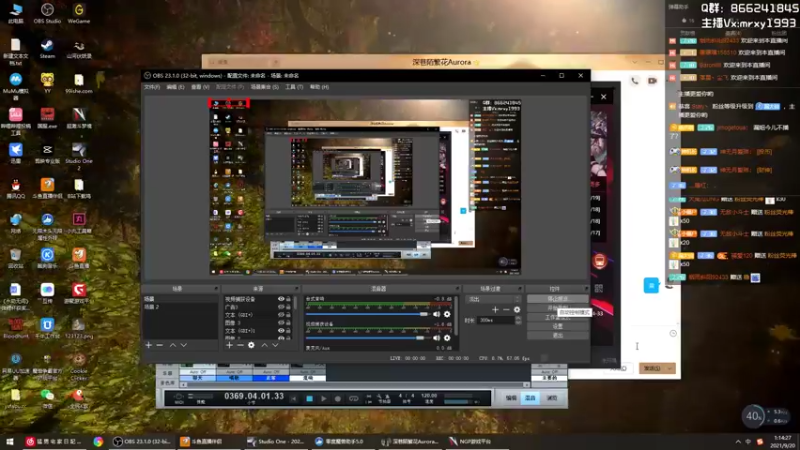Open 腾讯QQ desktop shortcut
Screen dimensions: 800x450
point(15,189)
